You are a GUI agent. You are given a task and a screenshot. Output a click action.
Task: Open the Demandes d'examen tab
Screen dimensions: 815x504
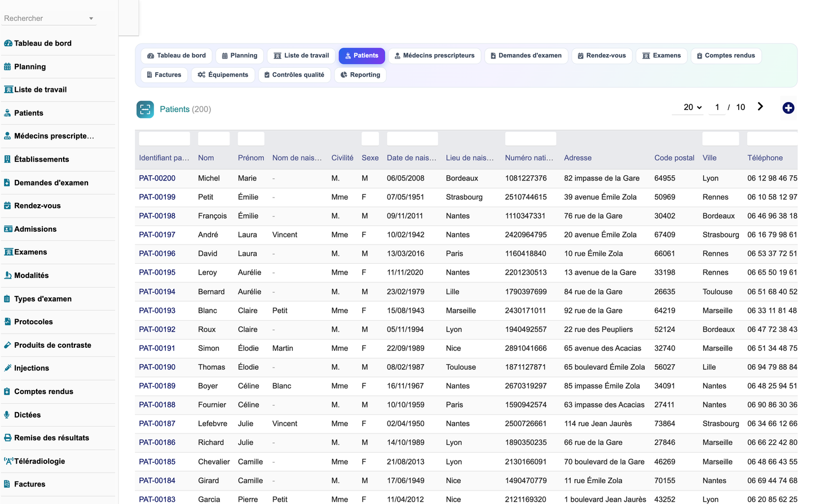pyautogui.click(x=526, y=56)
